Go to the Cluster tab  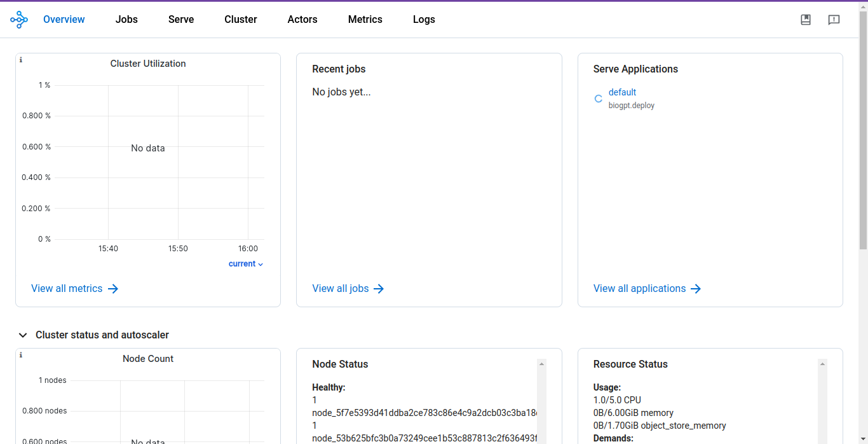[240, 20]
